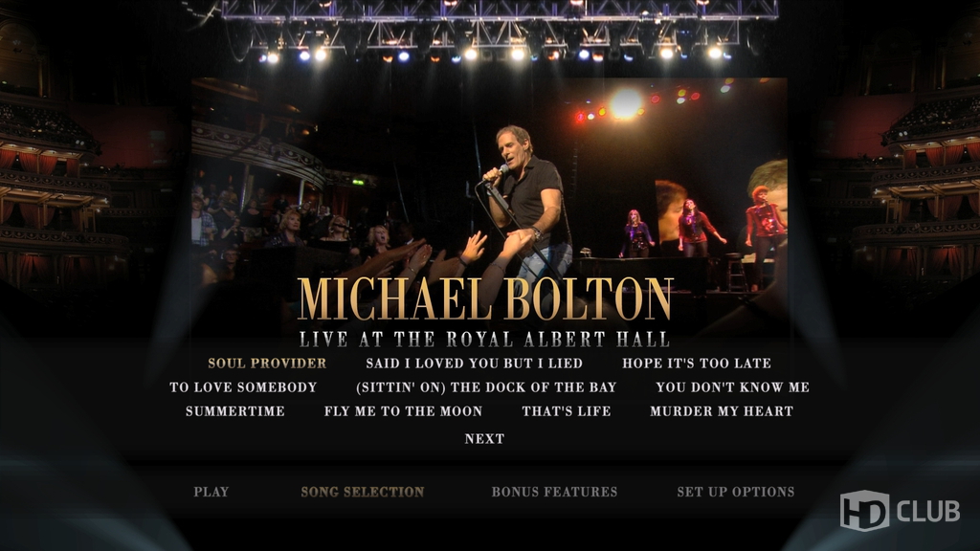The image size is (980, 551).
Task: Click the Michael Bolton title text
Action: click(485, 299)
